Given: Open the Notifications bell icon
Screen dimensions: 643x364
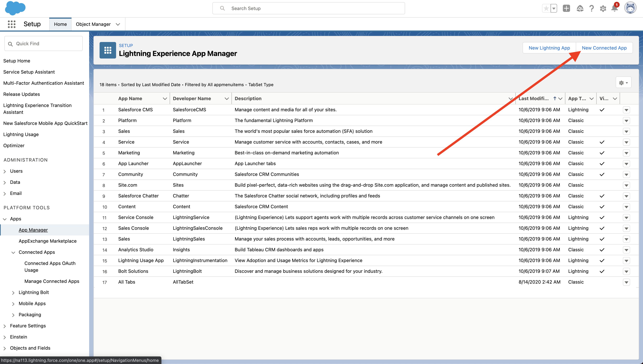Looking at the screenshot, I should click(614, 8).
